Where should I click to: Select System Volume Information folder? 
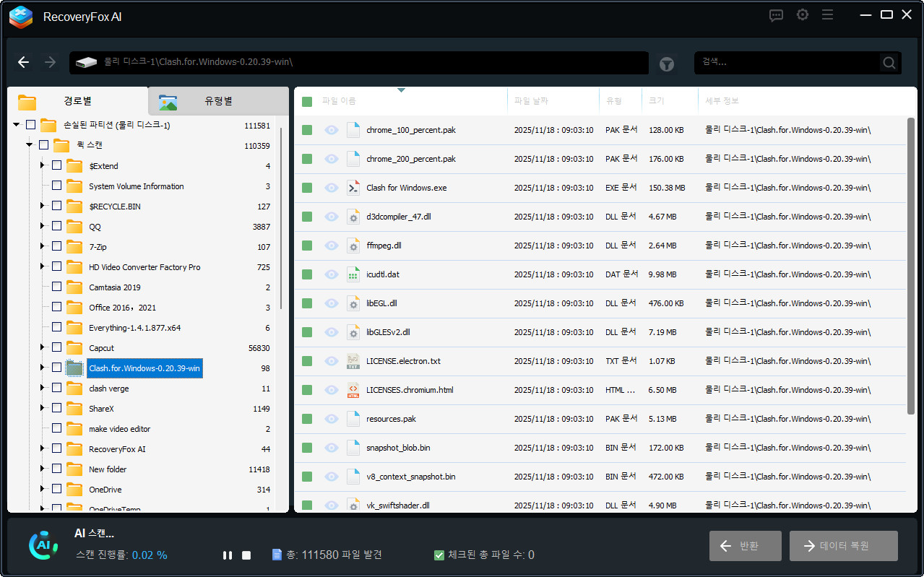[x=136, y=186]
